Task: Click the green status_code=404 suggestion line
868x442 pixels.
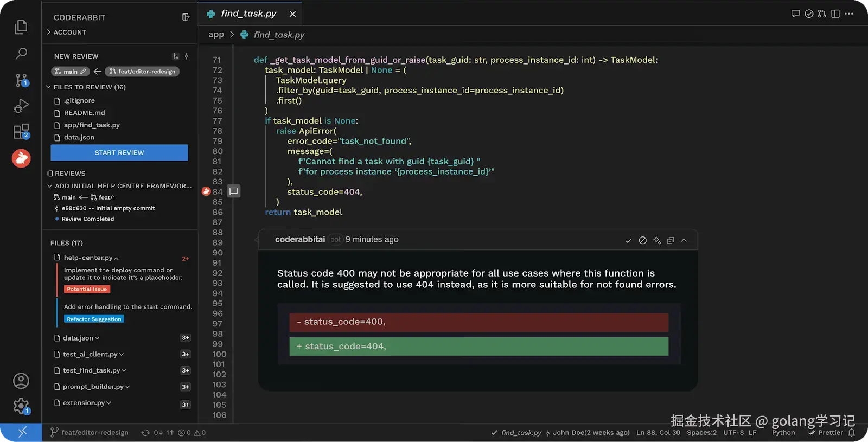Action: pos(478,347)
